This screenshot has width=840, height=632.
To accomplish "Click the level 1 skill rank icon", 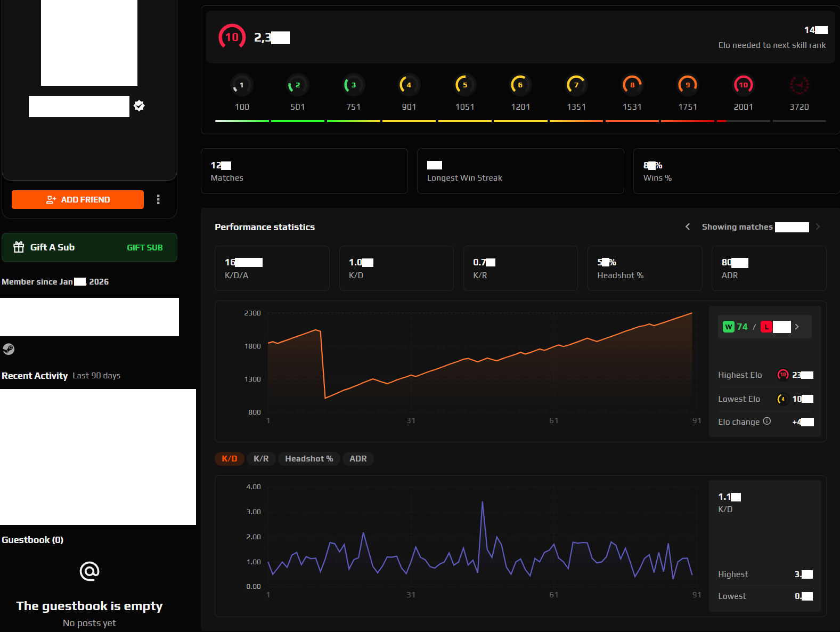I will (x=242, y=85).
